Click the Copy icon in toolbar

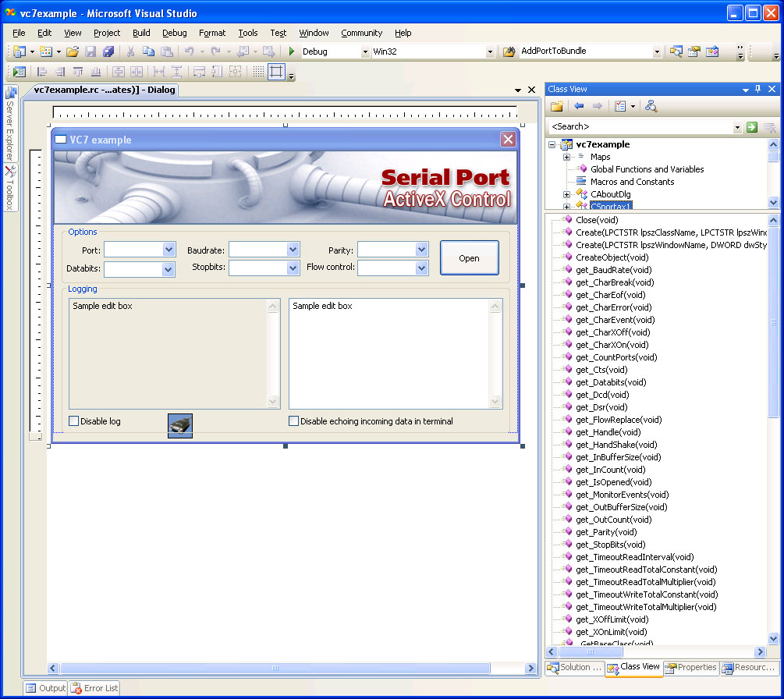click(x=148, y=51)
